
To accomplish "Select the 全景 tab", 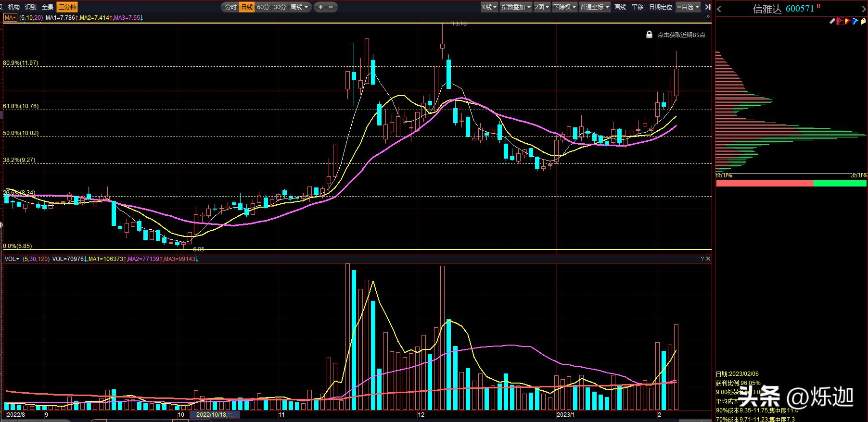I will pos(48,7).
